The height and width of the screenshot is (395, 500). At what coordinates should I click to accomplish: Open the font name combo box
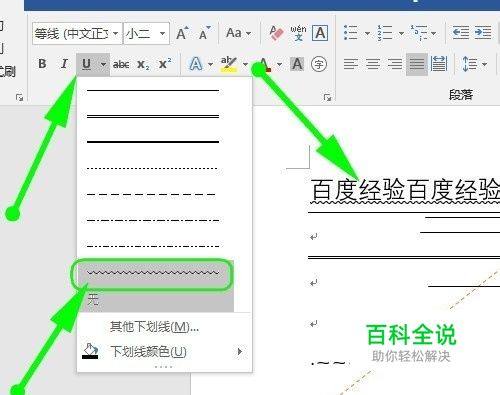click(x=77, y=33)
